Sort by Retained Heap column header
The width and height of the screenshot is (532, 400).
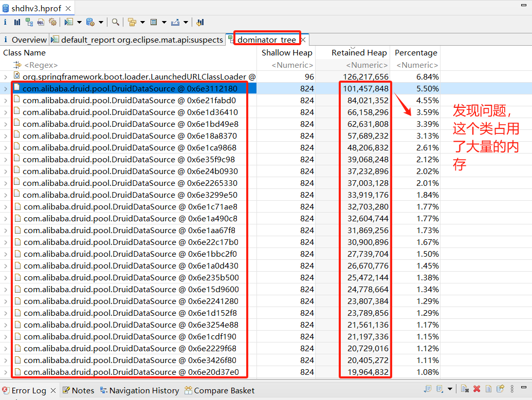click(353, 52)
